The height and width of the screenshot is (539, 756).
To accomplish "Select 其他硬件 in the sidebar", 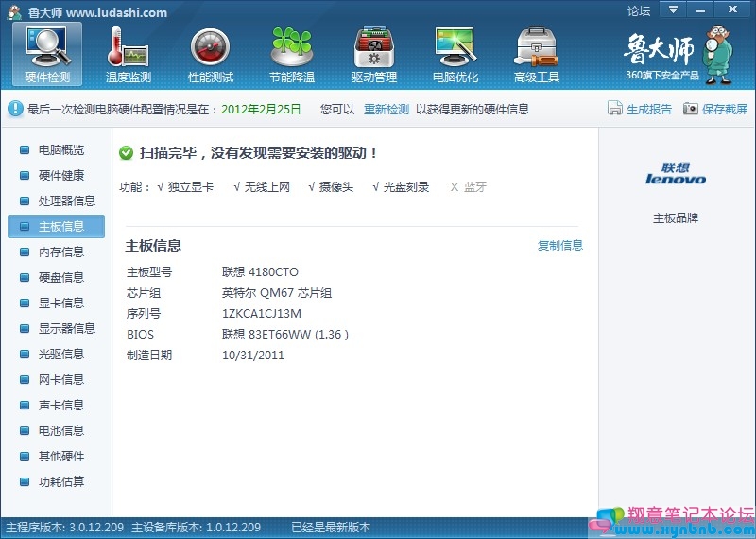I will tap(56, 456).
